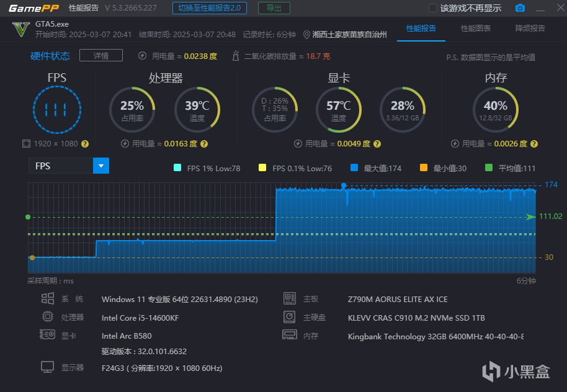Toggle the FPS 0.1% Low:76 legend
567x392 pixels.
pos(295,168)
